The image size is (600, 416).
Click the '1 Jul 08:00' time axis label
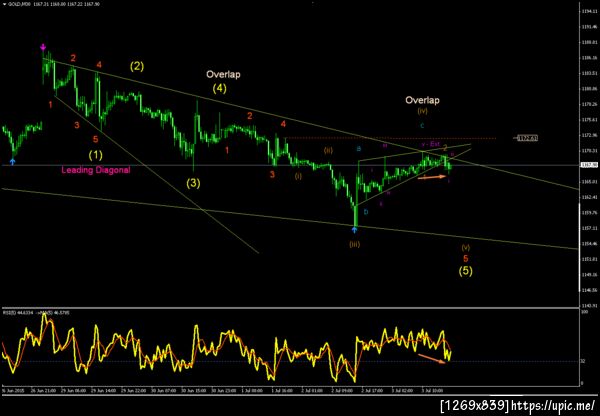[x=251, y=392]
